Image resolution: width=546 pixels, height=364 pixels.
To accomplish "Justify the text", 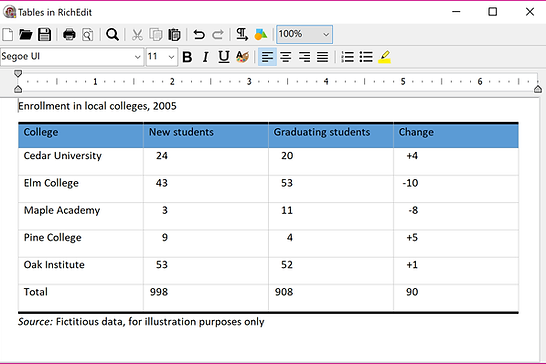I will coord(322,57).
